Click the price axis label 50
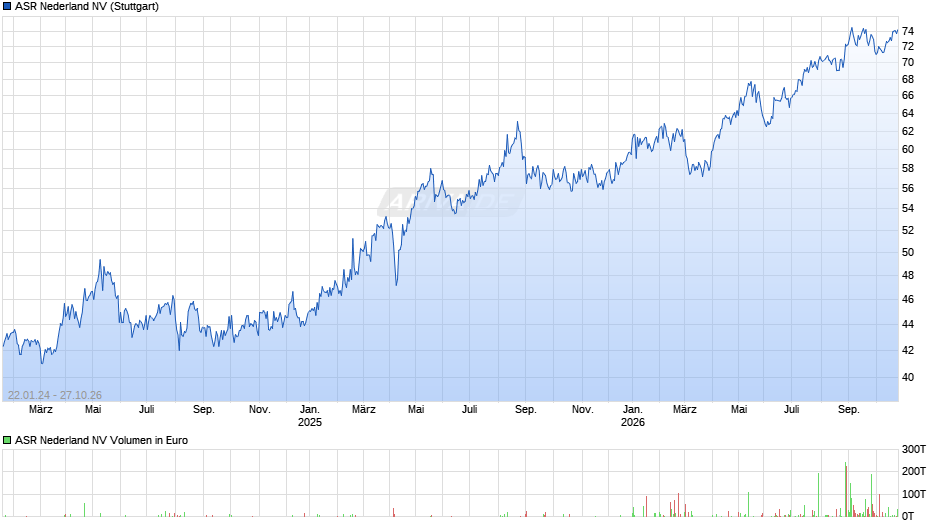940x526 pixels. [x=908, y=253]
